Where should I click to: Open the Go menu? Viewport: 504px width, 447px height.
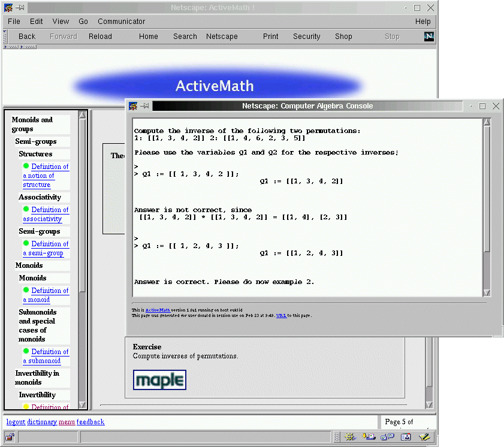(83, 22)
